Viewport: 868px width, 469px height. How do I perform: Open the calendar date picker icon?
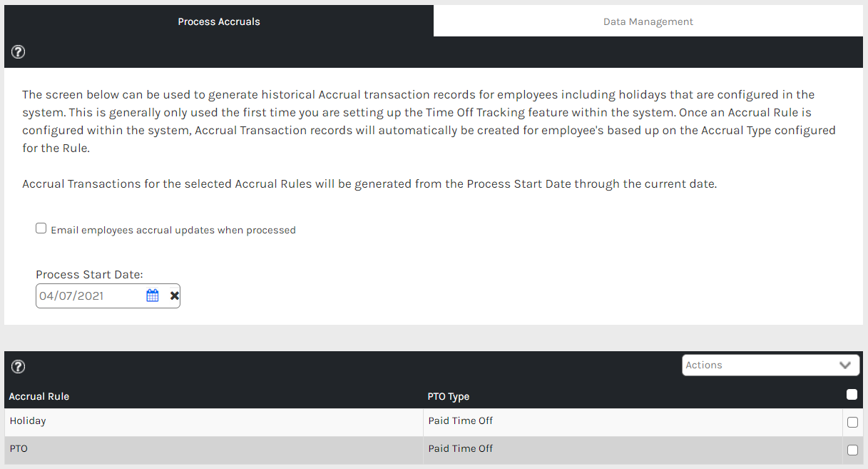pyautogui.click(x=153, y=296)
